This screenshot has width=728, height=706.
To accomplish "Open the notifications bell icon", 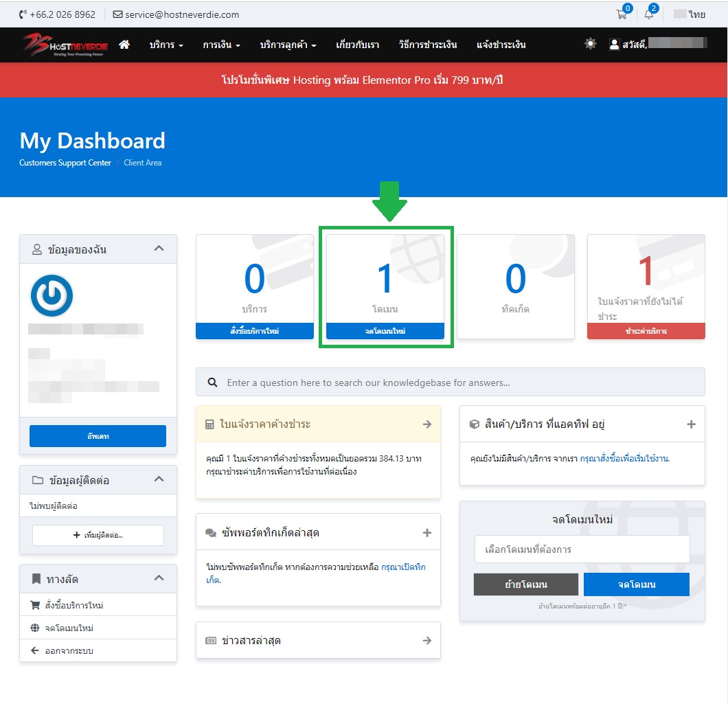I will 648,14.
